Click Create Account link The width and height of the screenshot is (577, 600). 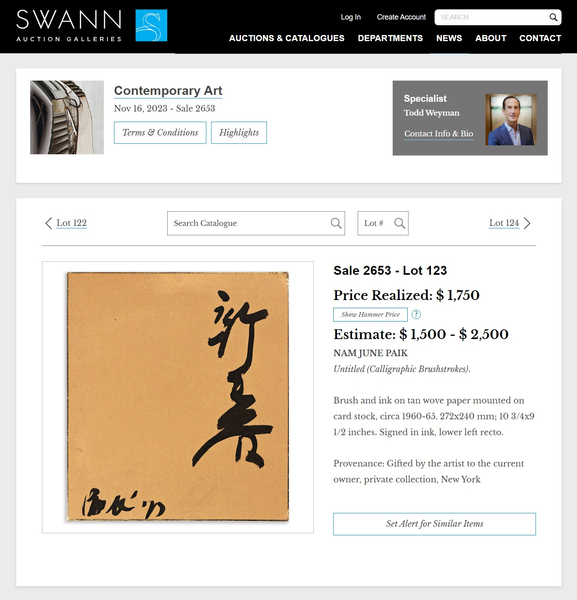pyautogui.click(x=401, y=17)
